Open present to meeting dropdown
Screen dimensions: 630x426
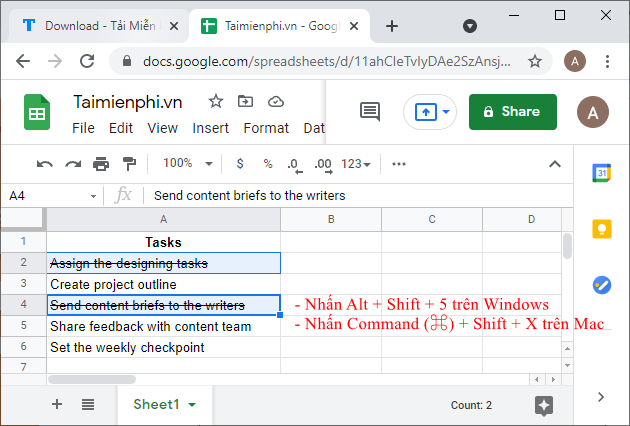pos(446,112)
